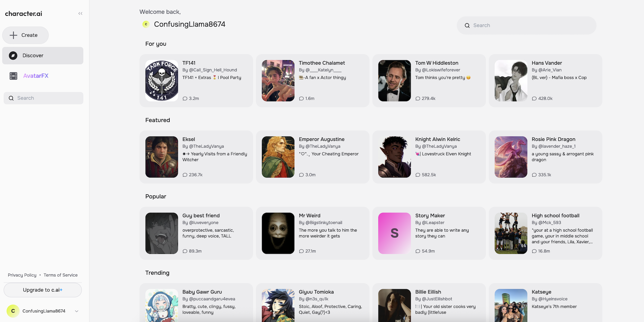Click the sidebar search magnifier icon
This screenshot has height=322, width=644.
click(11, 98)
